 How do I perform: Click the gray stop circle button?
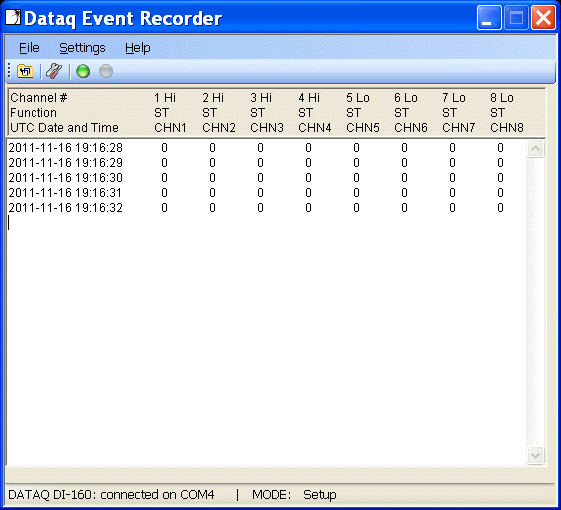(106, 71)
